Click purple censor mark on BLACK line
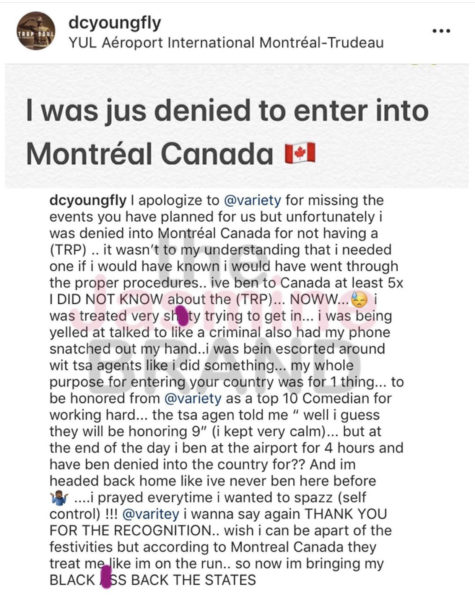This screenshot has height=600, width=475. pos(105,578)
